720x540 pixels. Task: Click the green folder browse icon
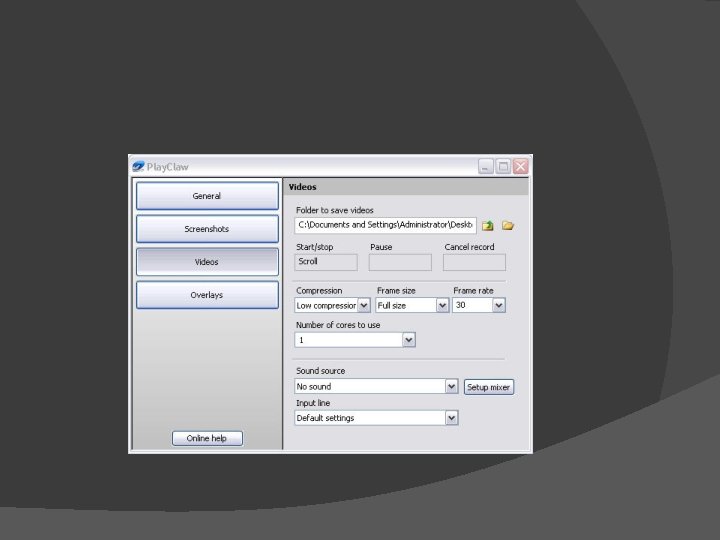pos(488,225)
